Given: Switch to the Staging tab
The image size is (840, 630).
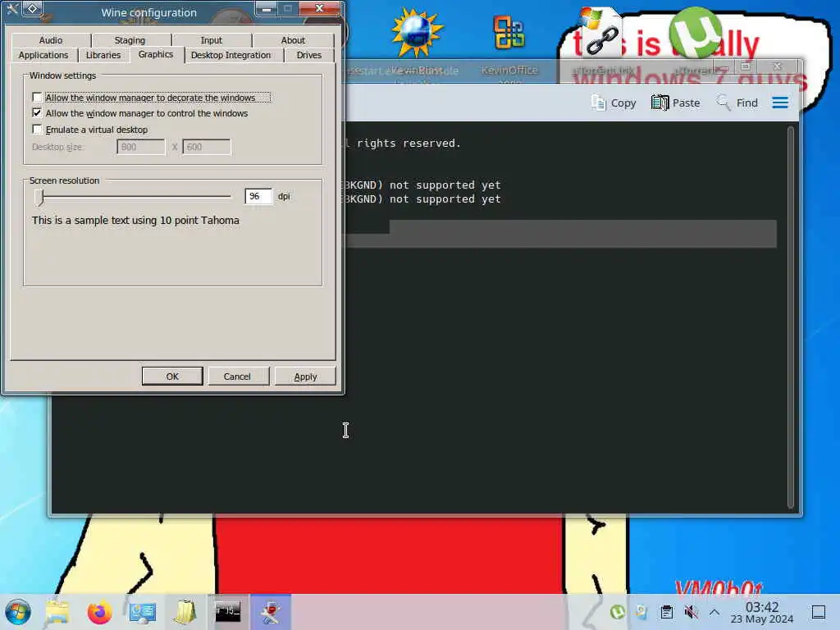Looking at the screenshot, I should click(x=130, y=40).
